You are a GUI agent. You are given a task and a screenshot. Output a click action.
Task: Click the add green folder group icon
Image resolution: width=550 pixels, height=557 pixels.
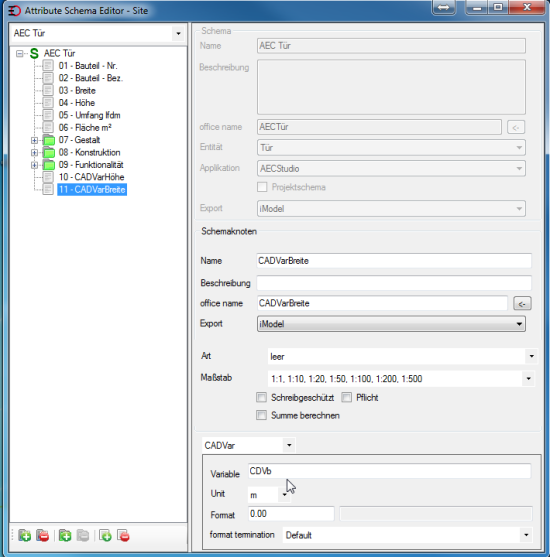65,535
